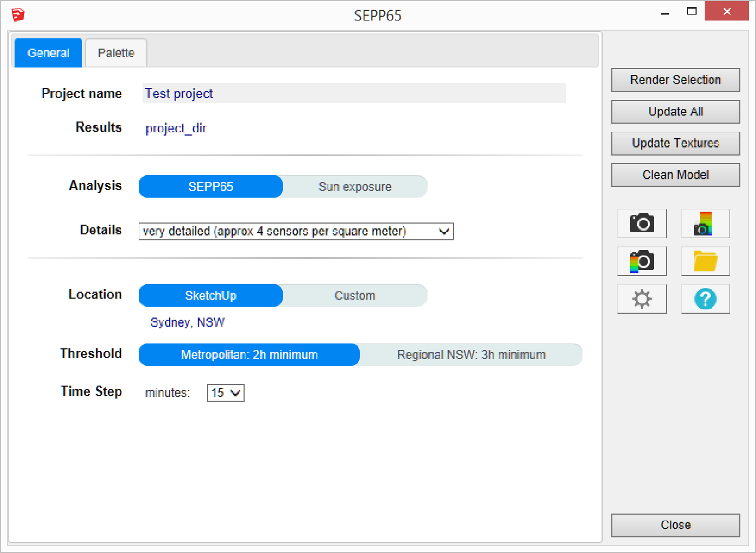Click the Clean Model button
The height and width of the screenshot is (553, 756).
coord(676,175)
